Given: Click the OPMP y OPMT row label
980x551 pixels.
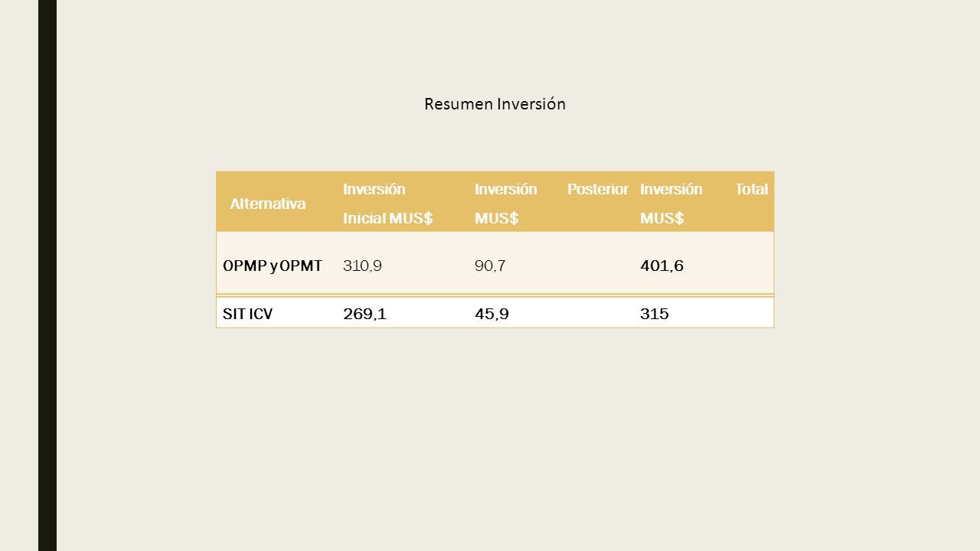Looking at the screenshot, I should click(273, 266).
